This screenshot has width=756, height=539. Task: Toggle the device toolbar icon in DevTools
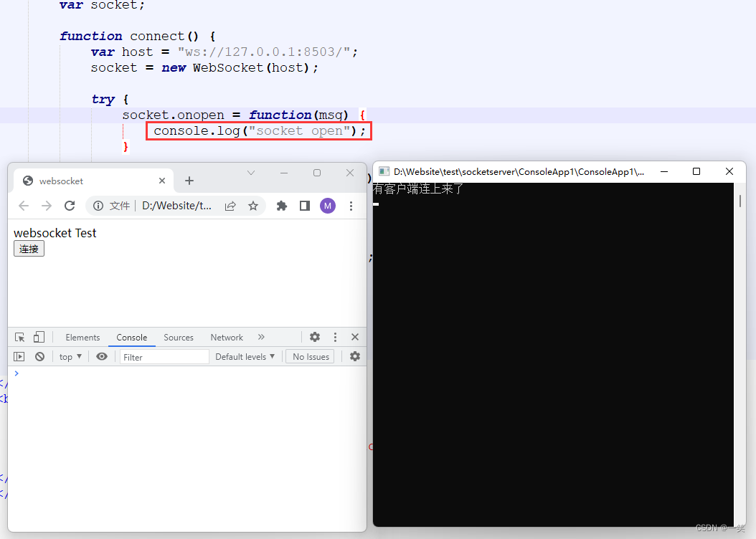point(39,336)
